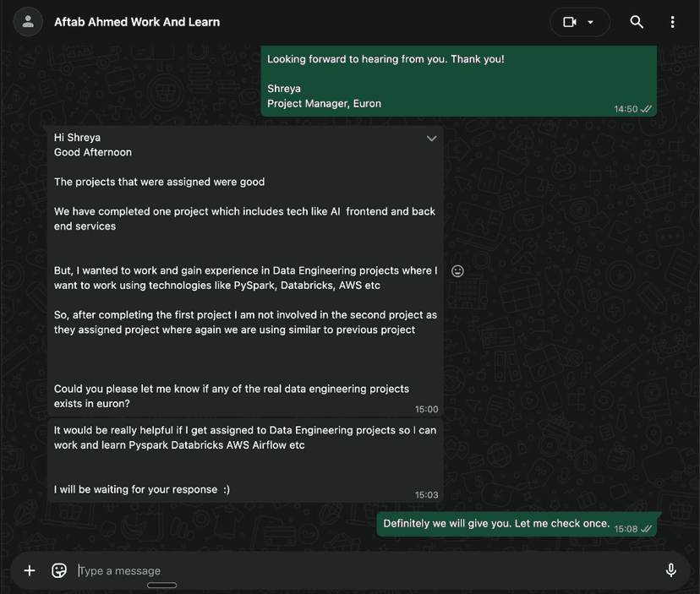Viewport: 700px width, 594px height.
Task: Expand the video call options arrow
Action: (x=591, y=22)
